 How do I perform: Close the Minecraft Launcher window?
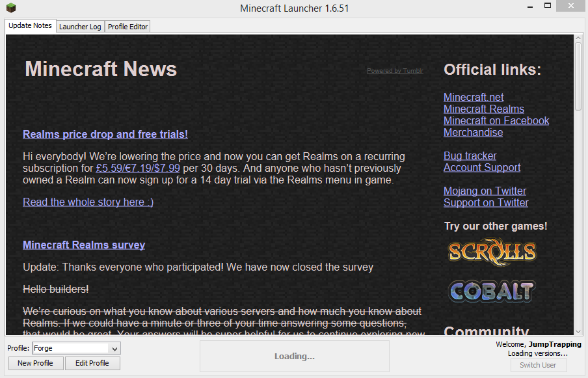(571, 6)
